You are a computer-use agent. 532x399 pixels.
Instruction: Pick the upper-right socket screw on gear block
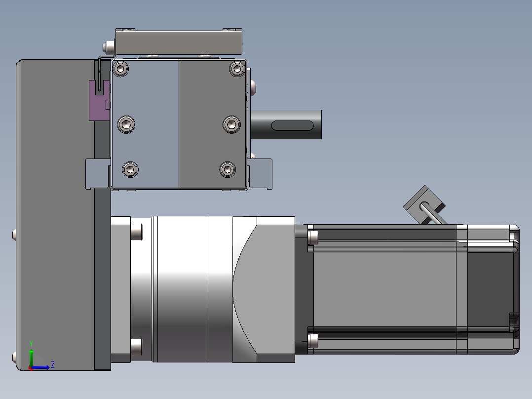click(x=237, y=69)
